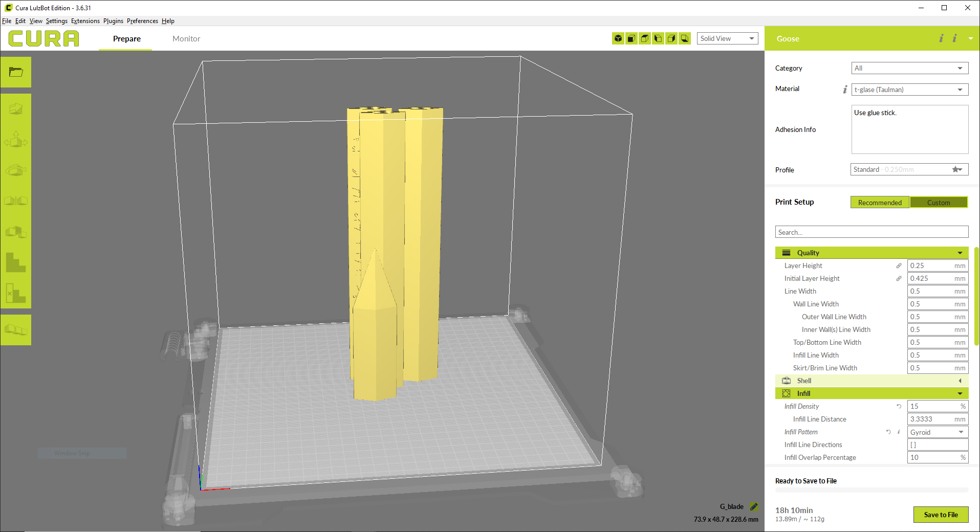Open the Goose printer dropdown arrow
980x532 pixels.
[x=970, y=39]
